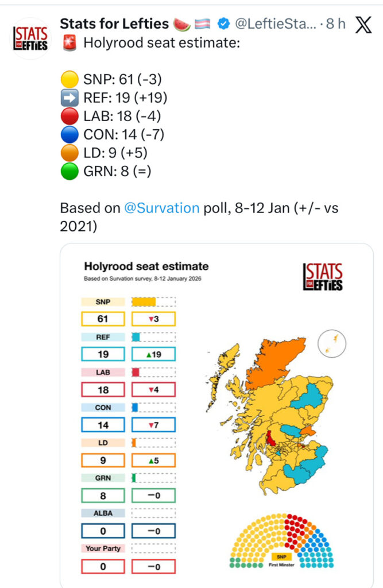Open the Holyrood seat estimate image

pyautogui.click(x=217, y=416)
